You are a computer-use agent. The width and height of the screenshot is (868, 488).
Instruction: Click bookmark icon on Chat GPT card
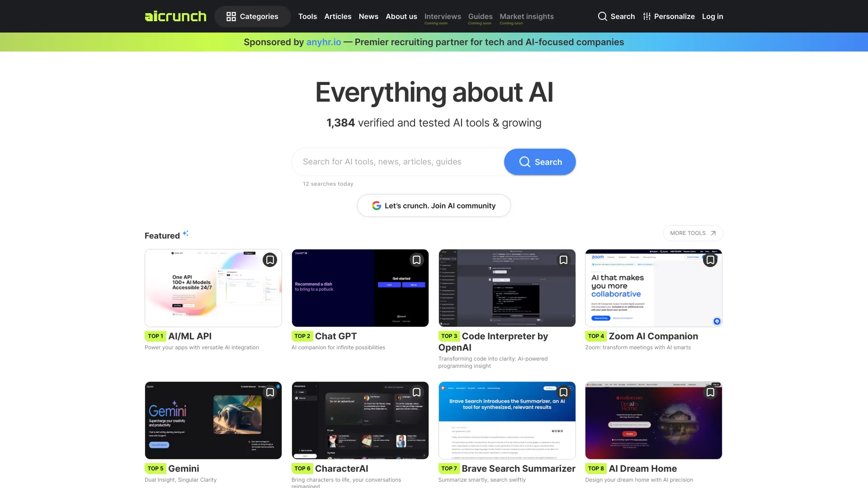click(x=416, y=259)
